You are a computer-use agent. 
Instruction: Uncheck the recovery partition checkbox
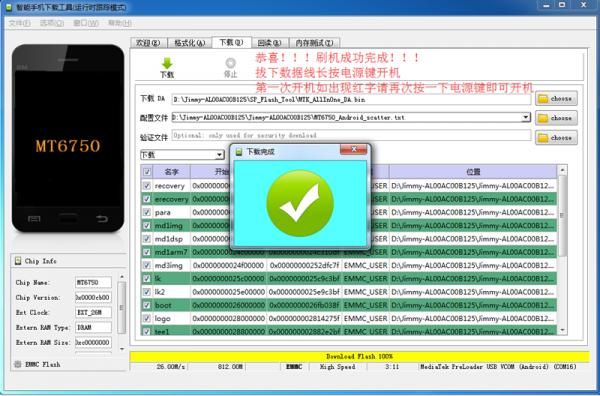(x=147, y=186)
